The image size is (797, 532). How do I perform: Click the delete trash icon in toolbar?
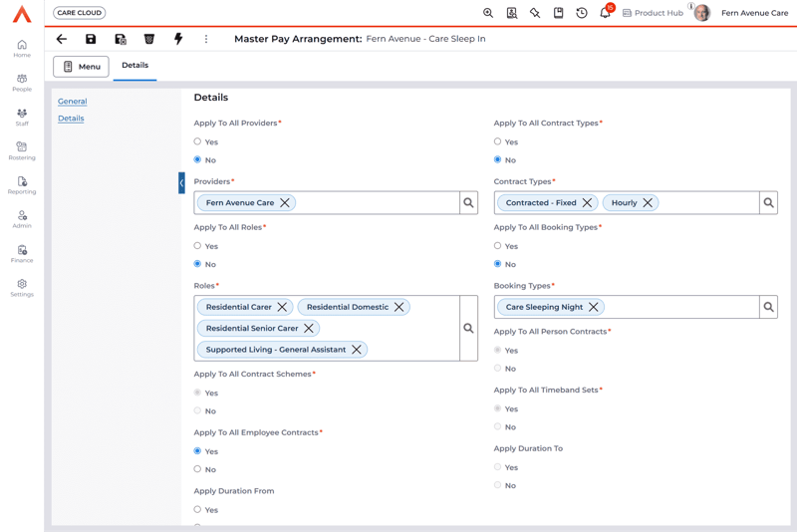click(149, 39)
